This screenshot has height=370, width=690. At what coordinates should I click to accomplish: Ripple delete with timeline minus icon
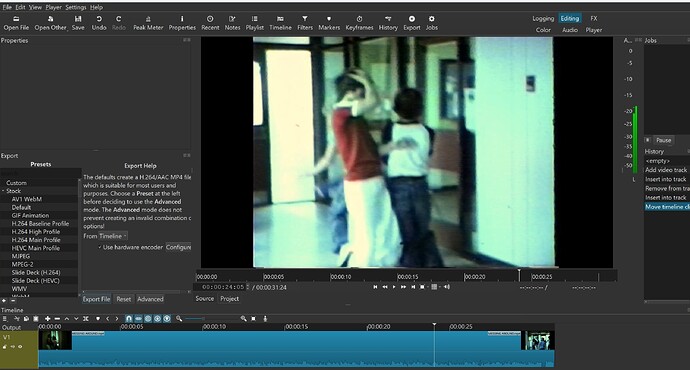[x=57, y=319]
